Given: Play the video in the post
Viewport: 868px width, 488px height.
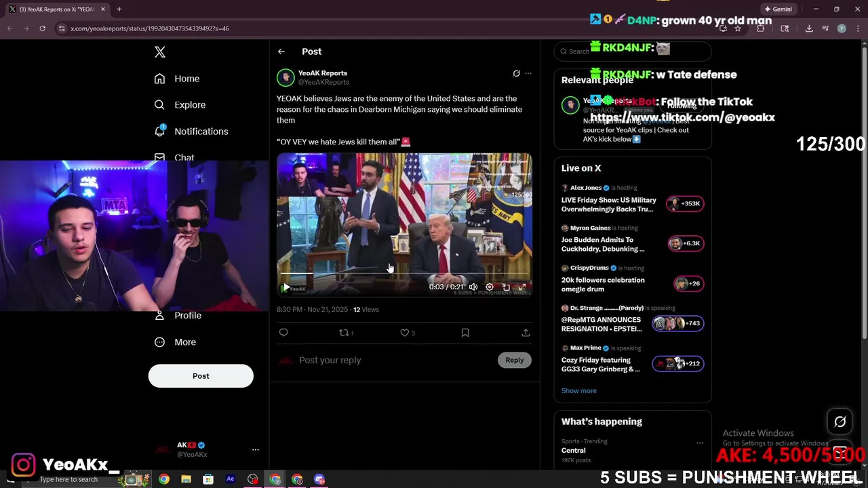Looking at the screenshot, I should pos(286,287).
